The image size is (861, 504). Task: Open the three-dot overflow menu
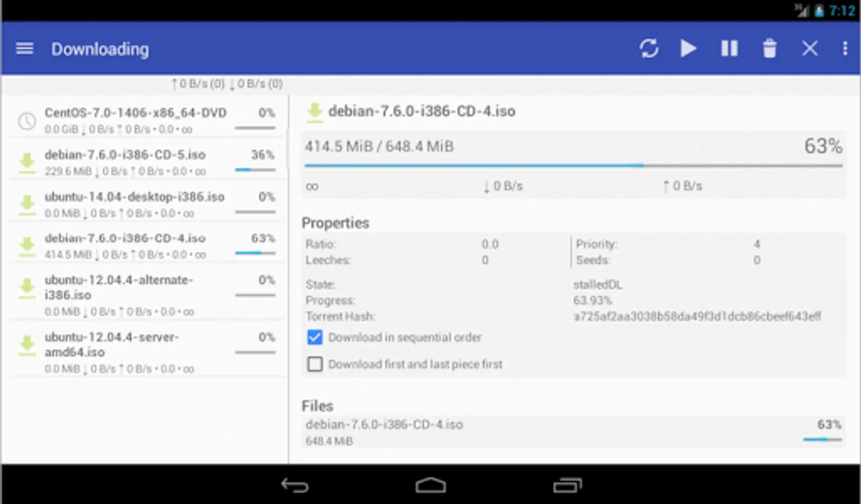click(845, 48)
